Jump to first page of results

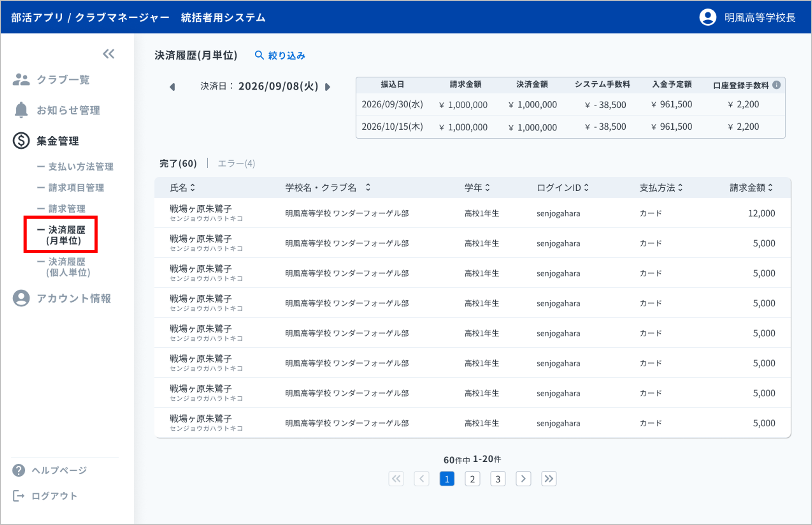tap(396, 479)
